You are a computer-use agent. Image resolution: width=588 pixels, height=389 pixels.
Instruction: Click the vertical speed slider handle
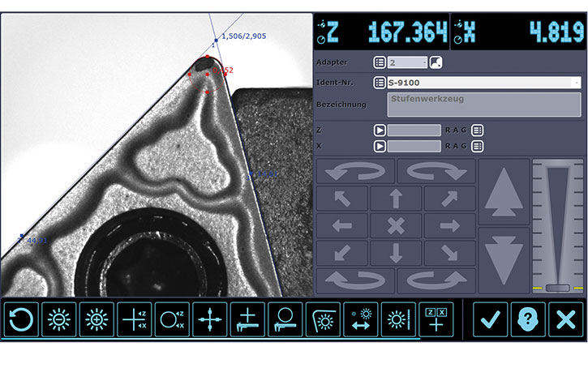[x=557, y=288]
